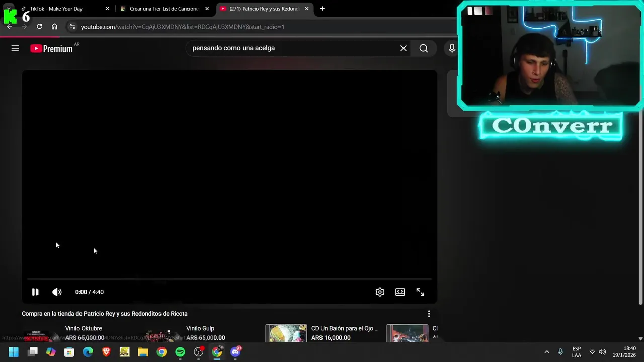This screenshot has width=644, height=362.
Task: Clear the YouTube search text
Action: pyautogui.click(x=404, y=48)
